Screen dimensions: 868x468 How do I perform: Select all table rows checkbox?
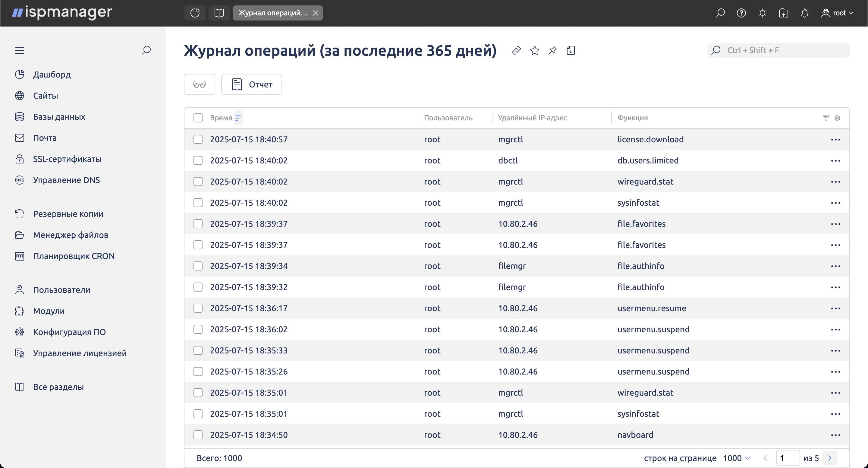(198, 118)
